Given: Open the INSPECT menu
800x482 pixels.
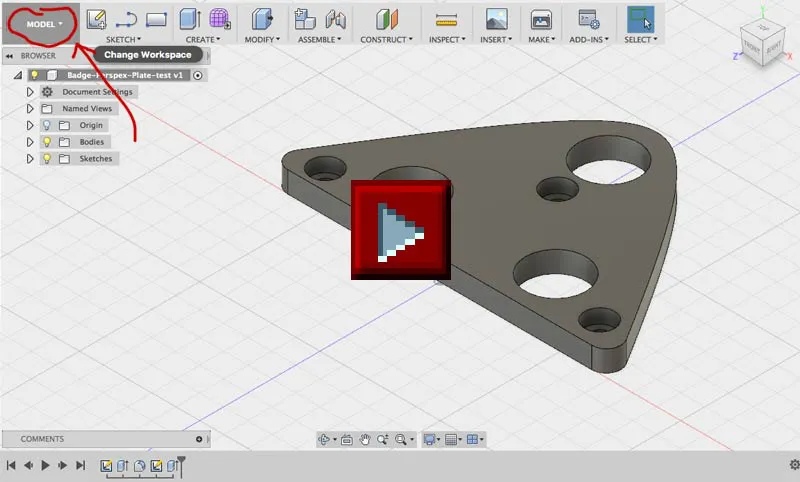Looking at the screenshot, I should tap(447, 39).
